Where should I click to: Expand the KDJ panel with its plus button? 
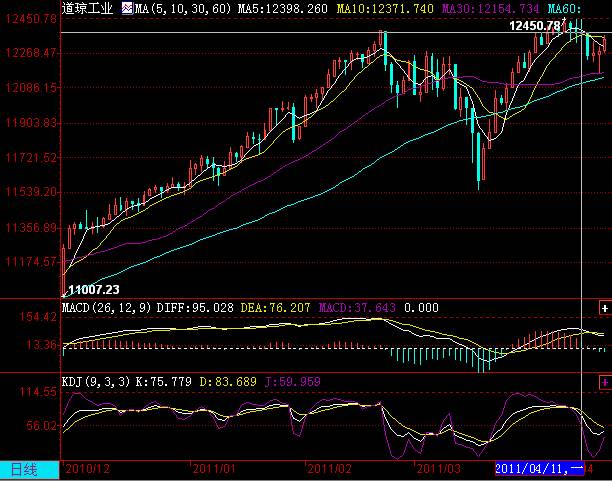pos(605,382)
